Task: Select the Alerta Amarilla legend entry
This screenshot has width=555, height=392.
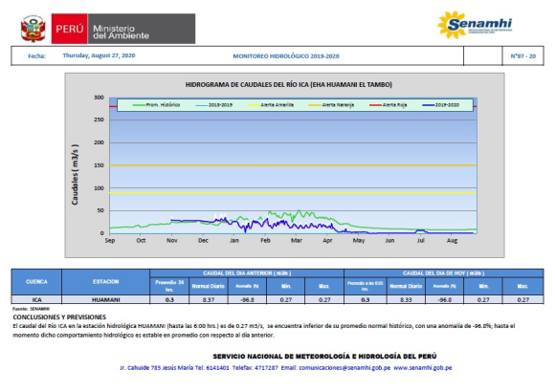Action: [271, 105]
